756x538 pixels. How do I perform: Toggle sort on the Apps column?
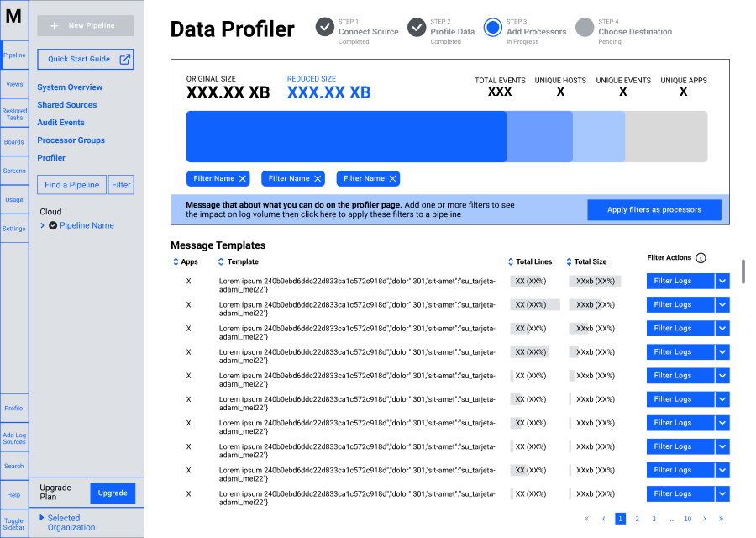click(175, 261)
